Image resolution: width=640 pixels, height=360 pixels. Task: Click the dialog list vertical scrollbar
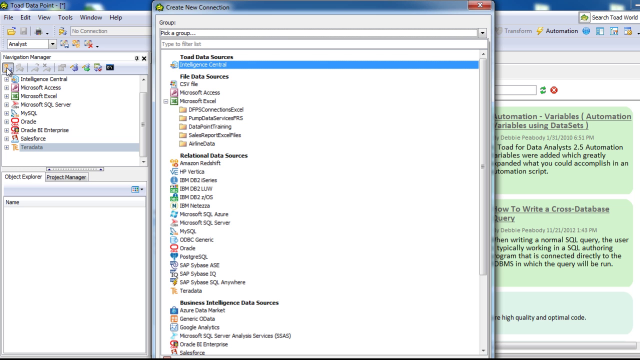pyautogui.click(x=483, y=167)
